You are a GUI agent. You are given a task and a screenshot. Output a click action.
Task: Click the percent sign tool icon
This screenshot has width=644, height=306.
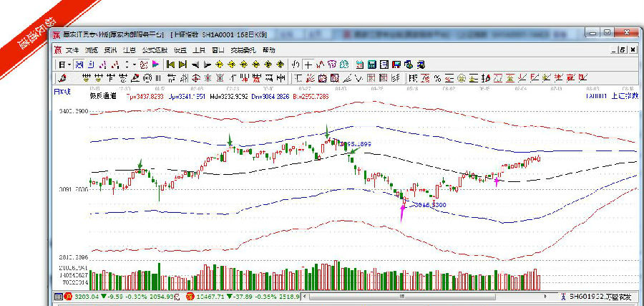click(x=437, y=77)
